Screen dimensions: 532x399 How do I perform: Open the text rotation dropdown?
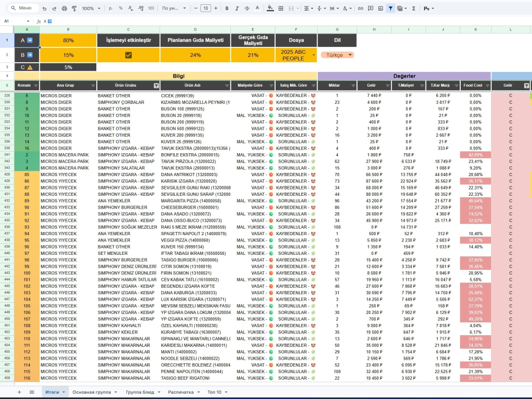click(x=346, y=9)
